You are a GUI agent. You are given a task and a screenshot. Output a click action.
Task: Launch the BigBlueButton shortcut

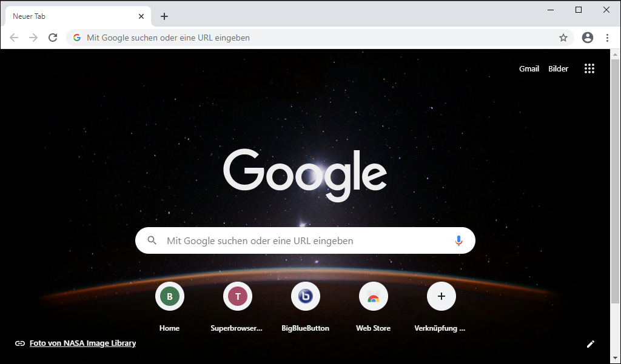[306, 297]
